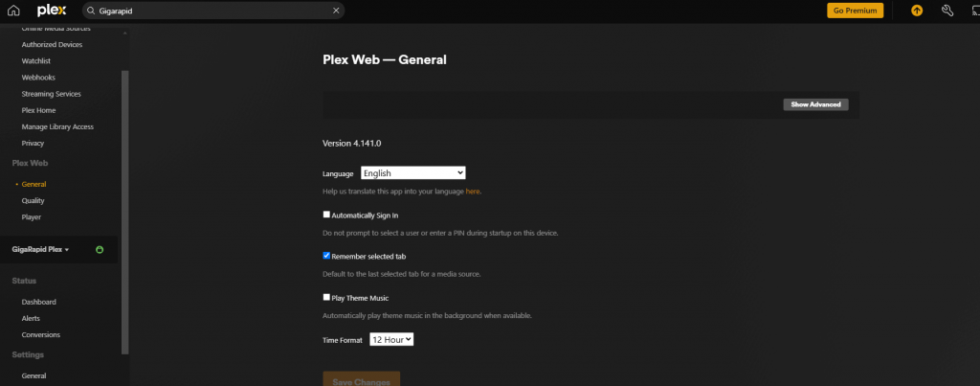Click the Plex logo
Viewport: 980px width, 386px height.
52,11
